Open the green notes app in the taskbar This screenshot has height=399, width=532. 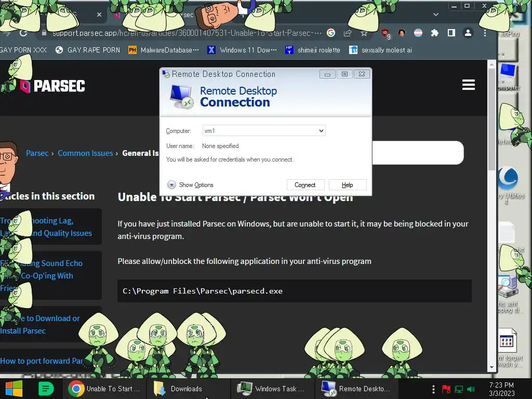coord(46,389)
